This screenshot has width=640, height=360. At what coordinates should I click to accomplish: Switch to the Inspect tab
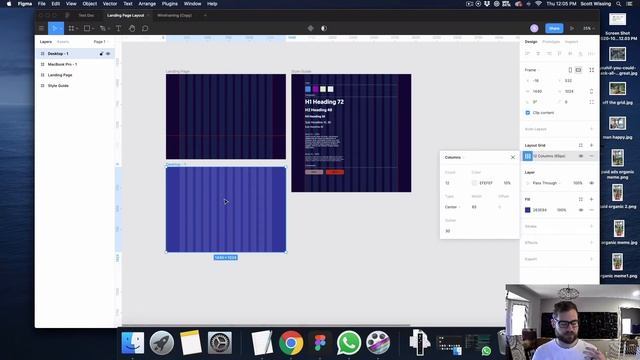(571, 42)
